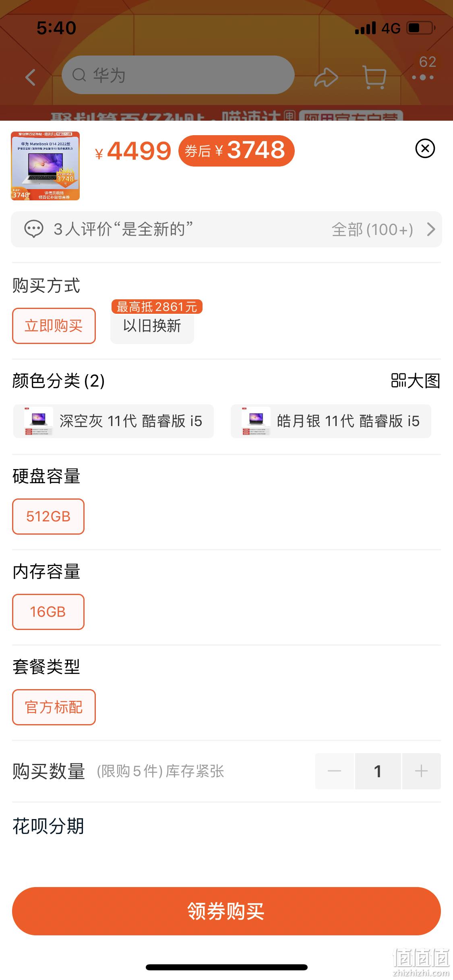Select the 16GB memory option
Viewport: 453px width, 980px height.
48,612
